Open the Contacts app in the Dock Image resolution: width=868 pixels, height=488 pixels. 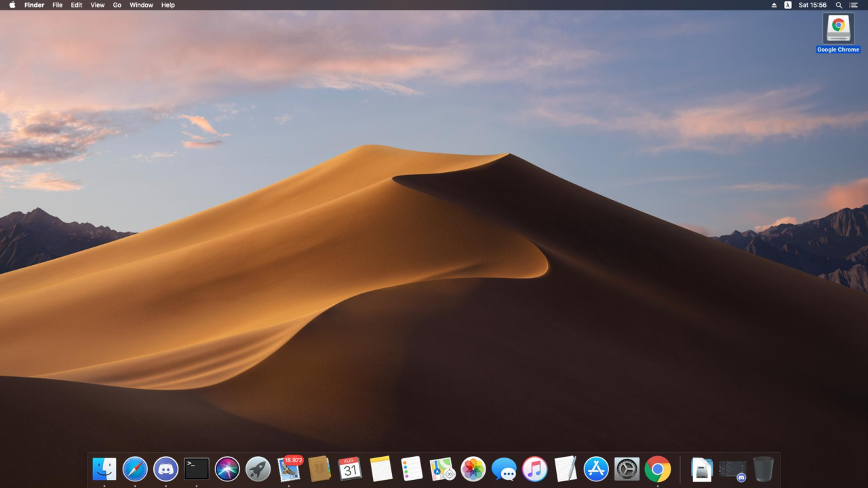click(319, 469)
